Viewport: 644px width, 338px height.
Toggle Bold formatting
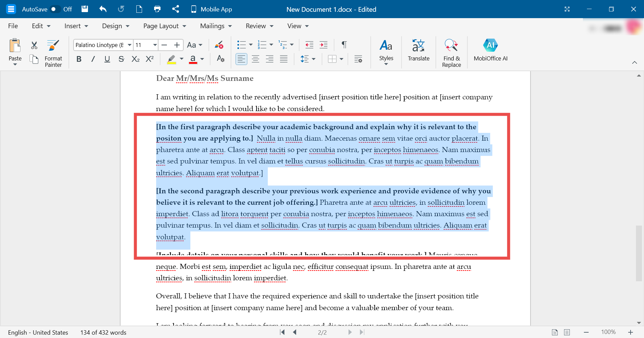click(79, 59)
